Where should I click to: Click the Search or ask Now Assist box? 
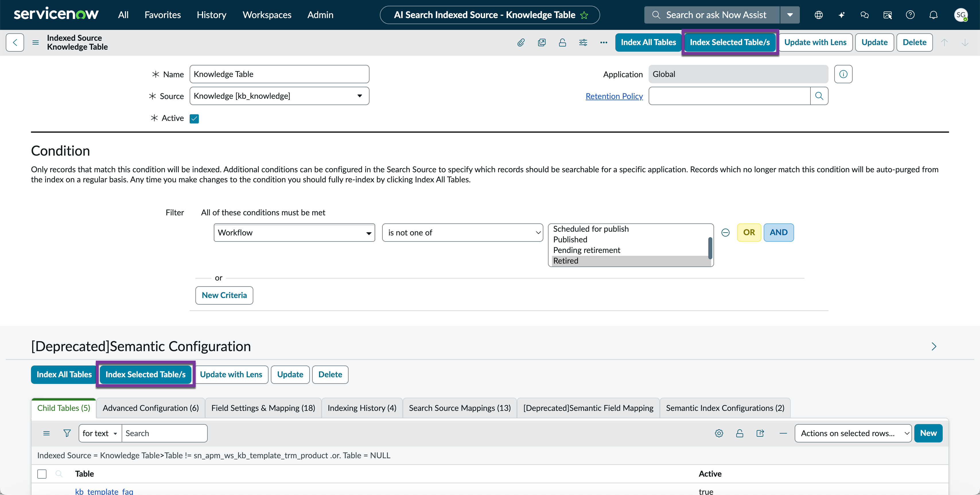coord(712,15)
